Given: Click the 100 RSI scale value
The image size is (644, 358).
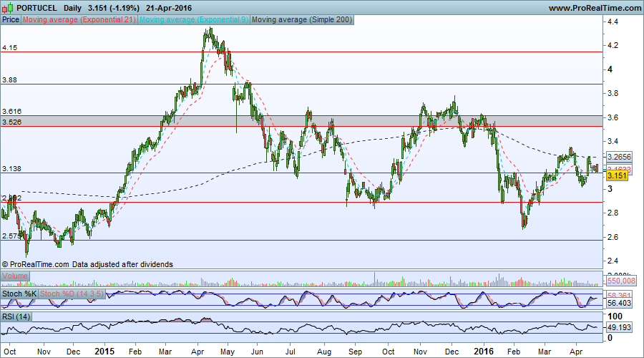Looking at the screenshot, I should pos(615,316).
